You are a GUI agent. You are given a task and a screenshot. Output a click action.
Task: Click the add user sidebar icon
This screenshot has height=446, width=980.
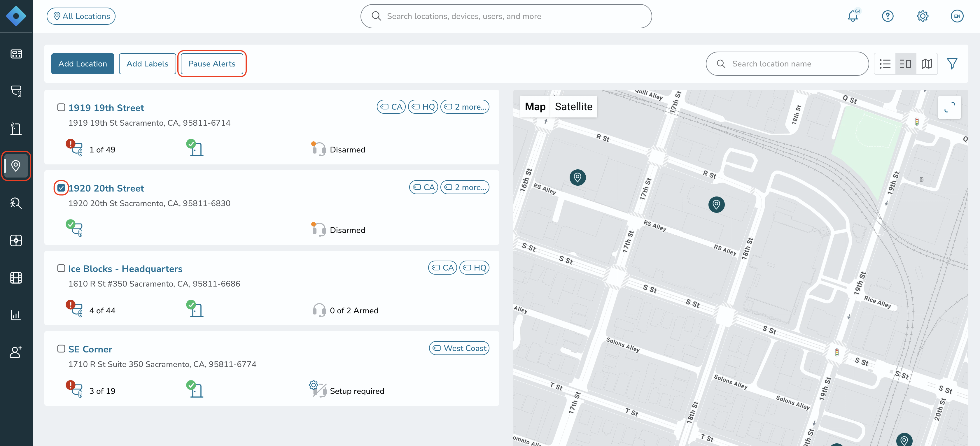click(16, 352)
